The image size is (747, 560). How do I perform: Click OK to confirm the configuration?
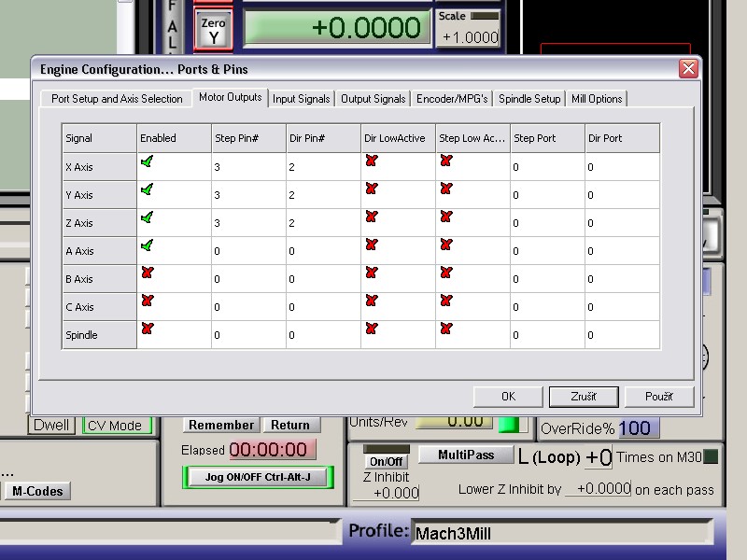click(x=508, y=397)
